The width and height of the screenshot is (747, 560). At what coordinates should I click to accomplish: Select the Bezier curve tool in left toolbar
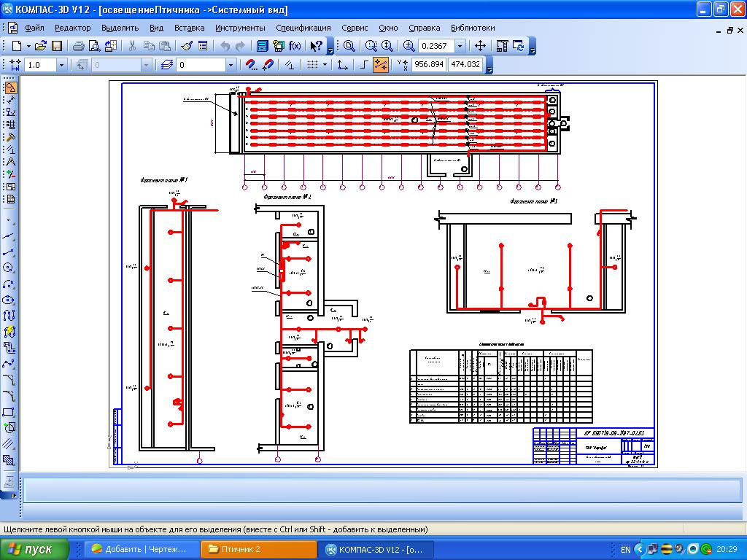[9, 364]
